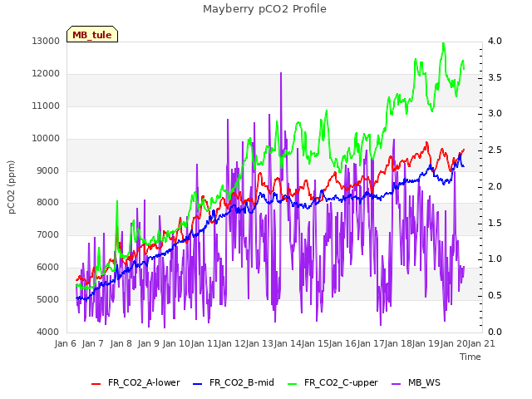This screenshot has width=532, height=399.
Task: Click the 9000 left axis tick label
Action: point(47,170)
